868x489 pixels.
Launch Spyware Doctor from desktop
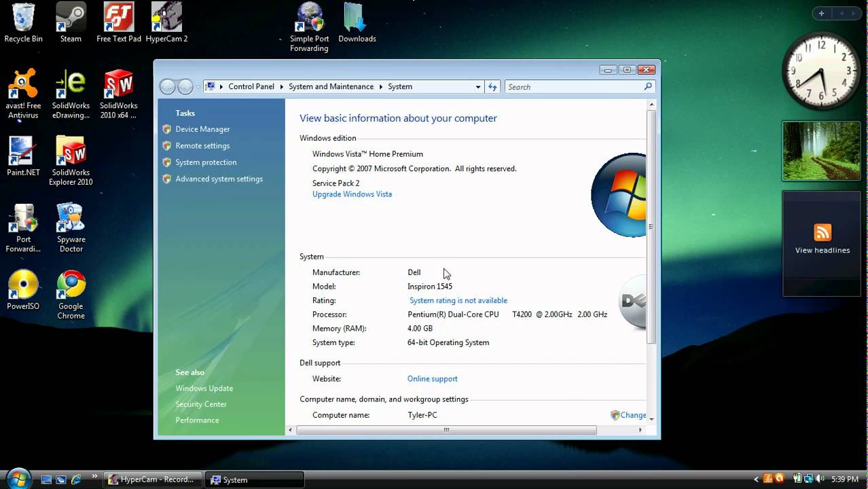pos(71,228)
